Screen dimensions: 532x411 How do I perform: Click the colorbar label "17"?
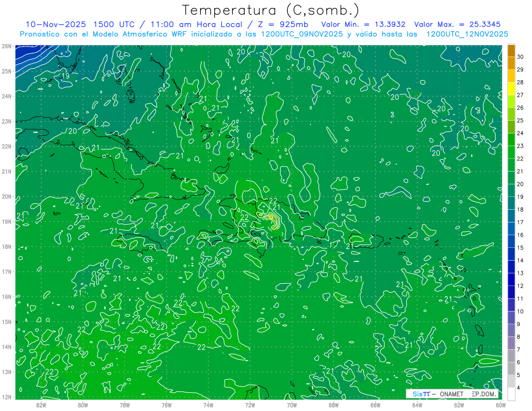[520, 222]
